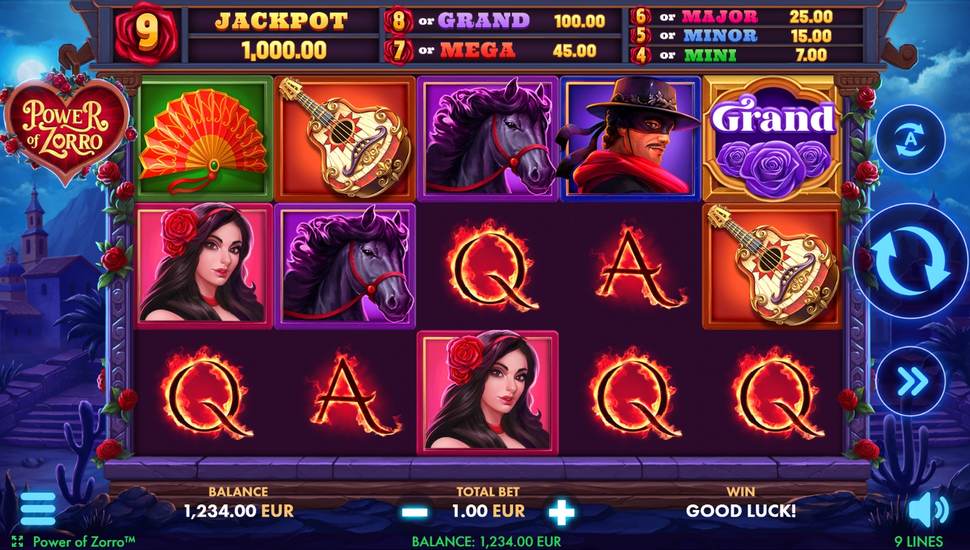
Task: Click the 9 LINES label
Action: coord(919,541)
